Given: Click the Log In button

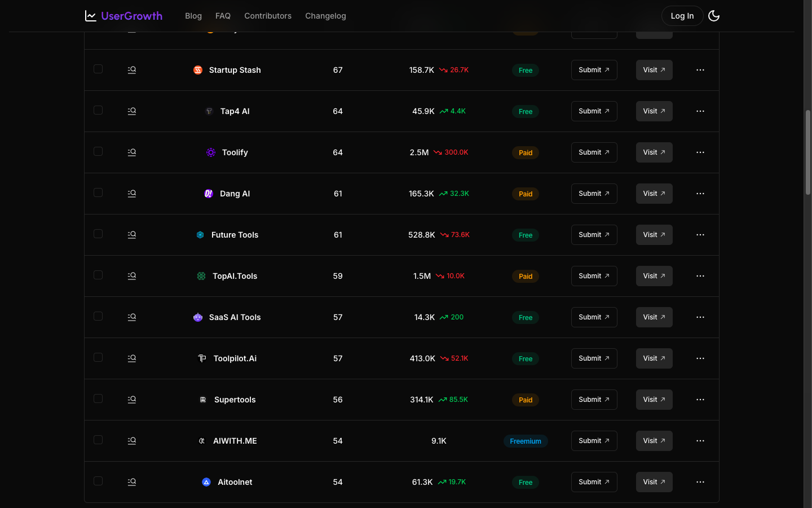Looking at the screenshot, I should click(682, 16).
